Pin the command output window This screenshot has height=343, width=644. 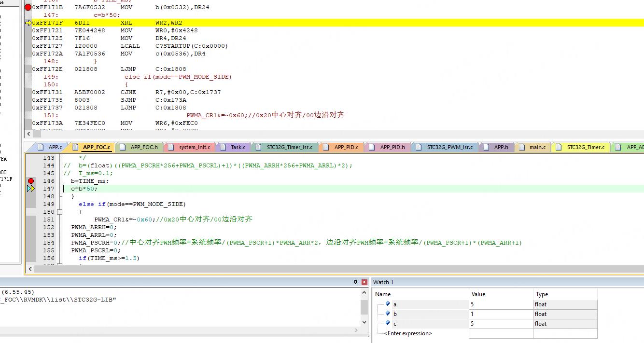click(356, 282)
